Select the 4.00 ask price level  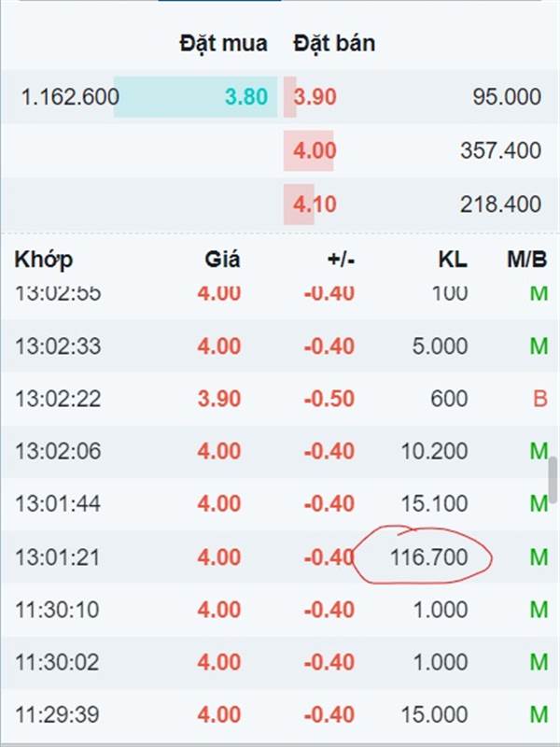point(315,150)
